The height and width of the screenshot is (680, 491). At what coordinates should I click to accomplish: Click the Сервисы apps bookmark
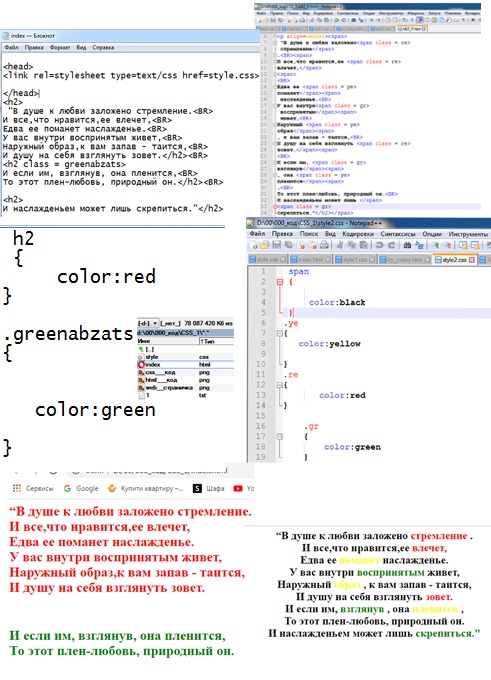(33, 488)
